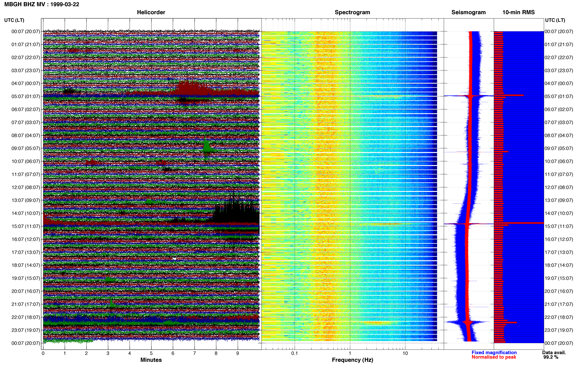Click left time label '09:07 (05:07)'
The image size is (588, 368).
26,148
